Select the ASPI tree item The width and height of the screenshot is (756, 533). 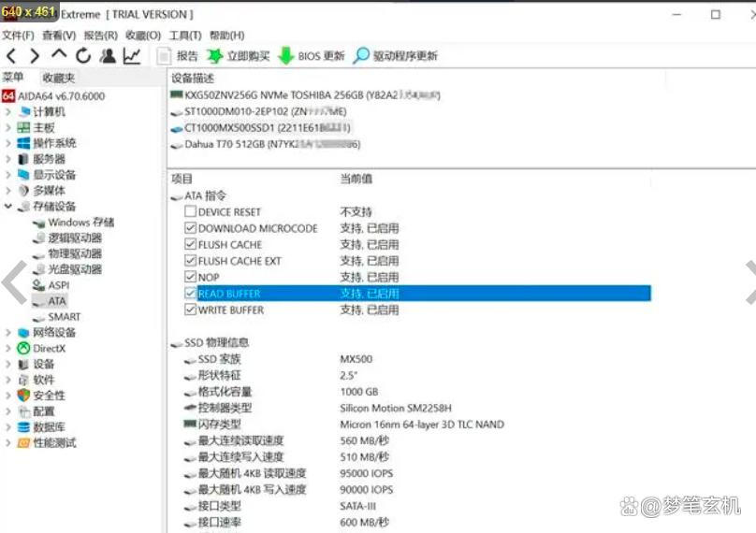(x=51, y=285)
